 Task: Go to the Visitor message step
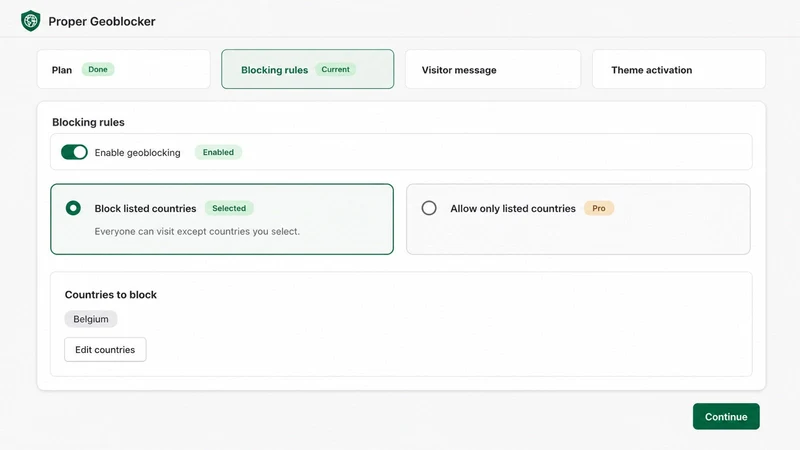493,69
